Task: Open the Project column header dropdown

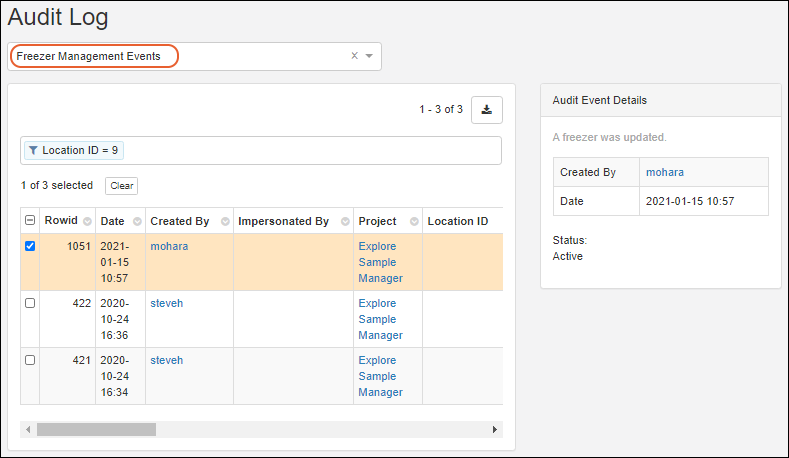Action: 412,222
